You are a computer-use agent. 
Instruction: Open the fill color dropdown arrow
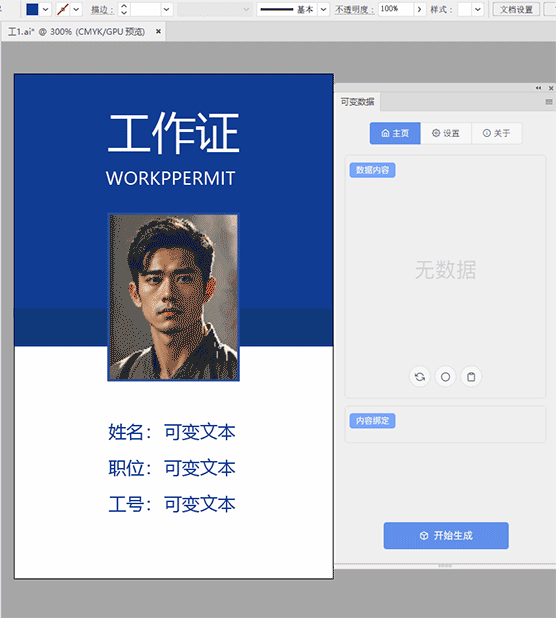46,9
